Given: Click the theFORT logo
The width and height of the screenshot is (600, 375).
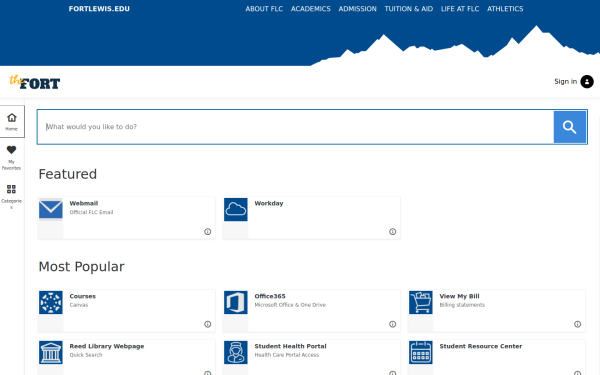Looking at the screenshot, I should point(34,82).
